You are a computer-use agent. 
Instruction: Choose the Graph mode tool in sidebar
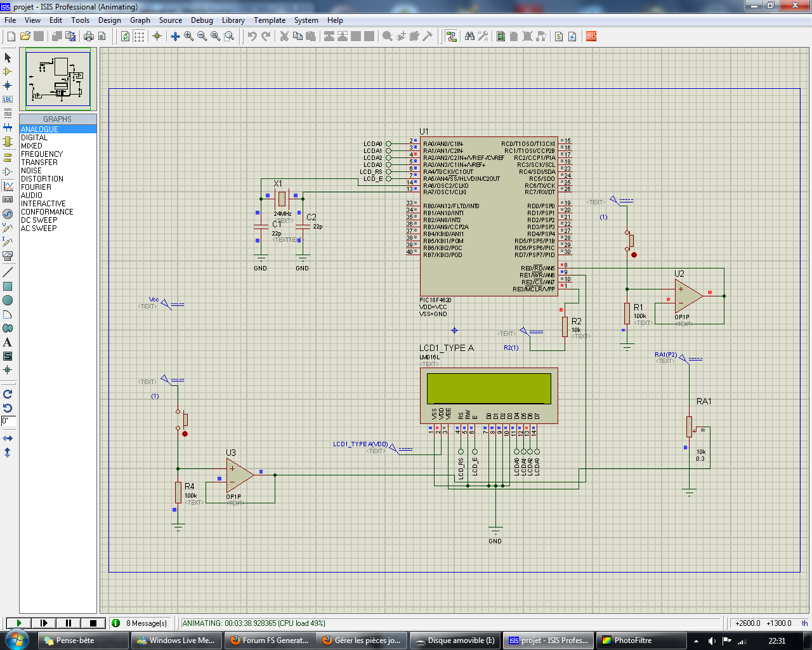[x=8, y=186]
